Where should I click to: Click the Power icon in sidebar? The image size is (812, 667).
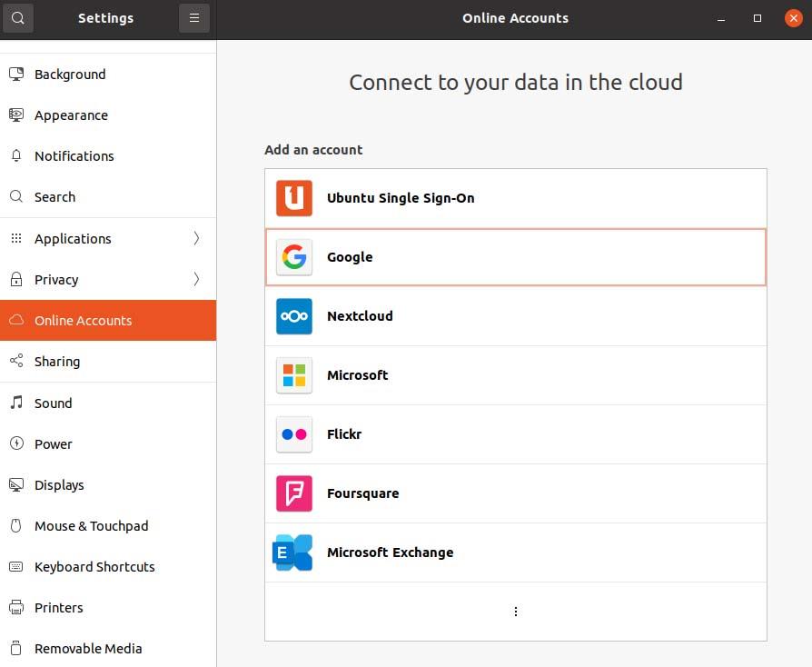tap(16, 443)
